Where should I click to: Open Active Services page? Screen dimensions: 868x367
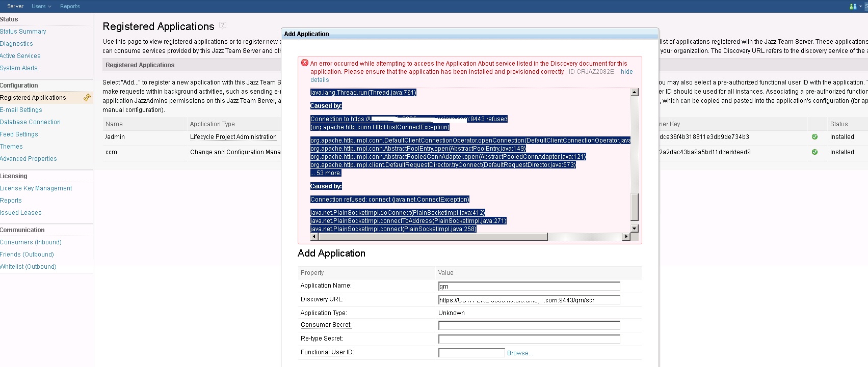point(20,56)
